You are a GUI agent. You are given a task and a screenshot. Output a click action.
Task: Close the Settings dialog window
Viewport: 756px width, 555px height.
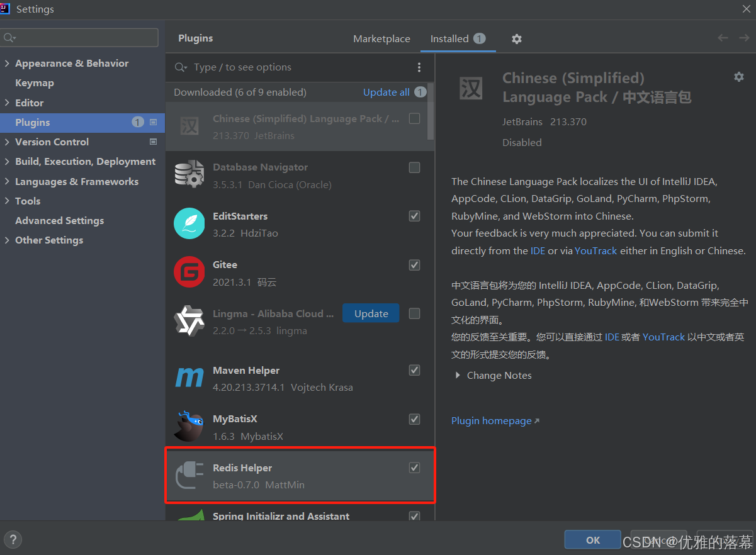click(x=746, y=9)
